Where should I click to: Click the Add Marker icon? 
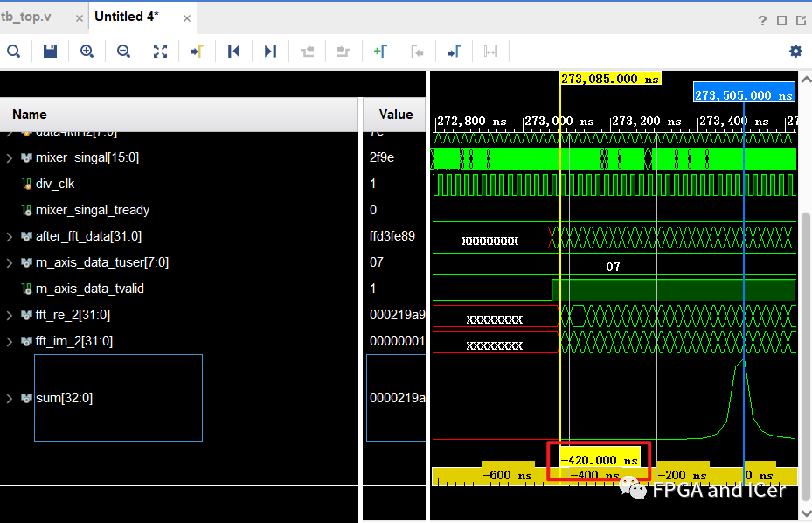[380, 52]
